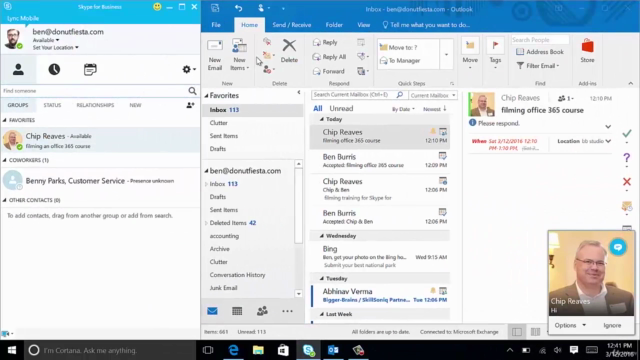This screenshot has width=640, height=360.
Task: Click Search Current Mailbox field
Action: (x=355, y=95)
